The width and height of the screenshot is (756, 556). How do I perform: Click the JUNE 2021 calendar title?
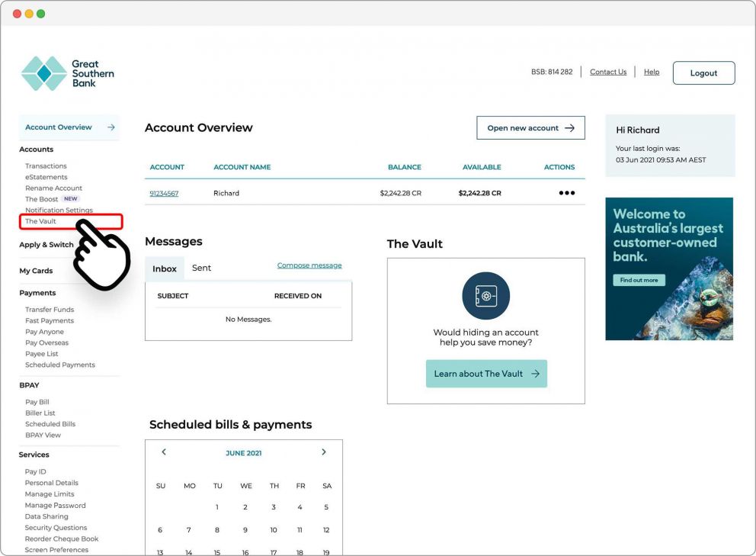pyautogui.click(x=243, y=453)
